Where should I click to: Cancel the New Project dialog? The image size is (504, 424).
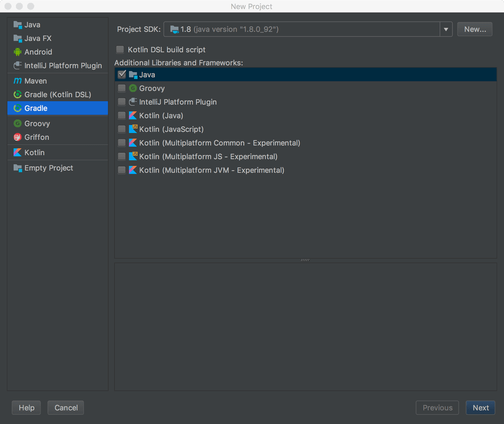pos(66,407)
